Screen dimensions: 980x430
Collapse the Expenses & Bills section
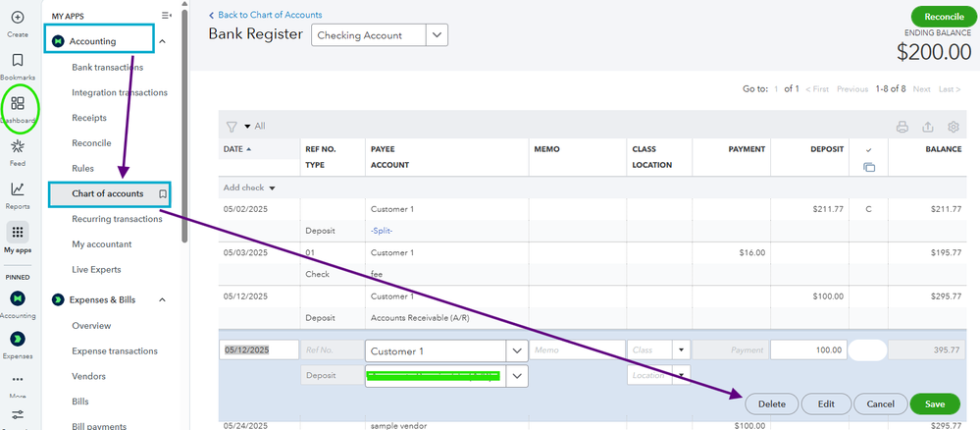coord(163,299)
